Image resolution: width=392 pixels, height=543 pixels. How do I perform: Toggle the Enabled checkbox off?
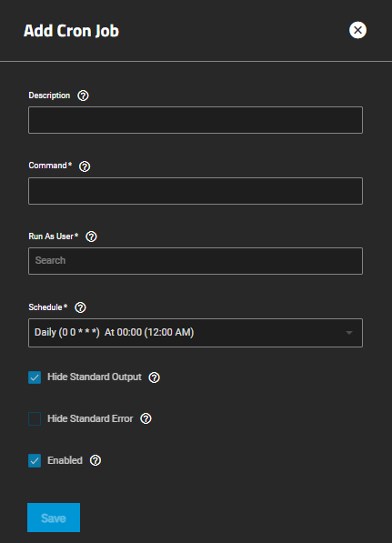35,460
